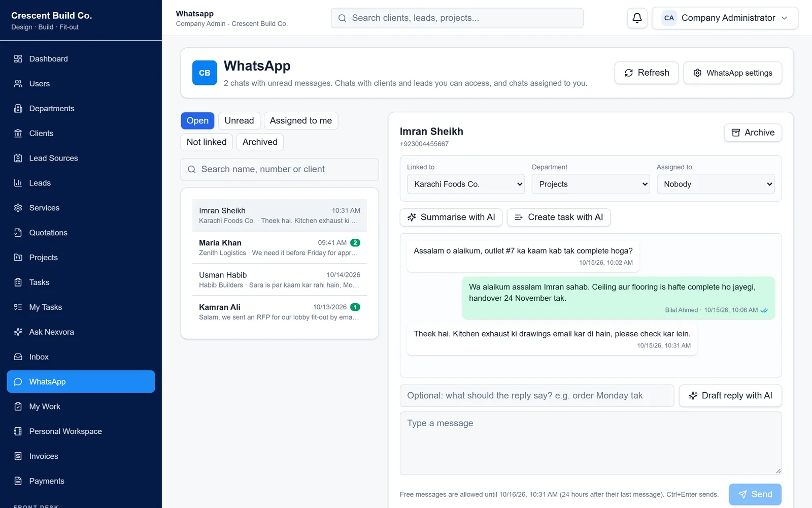Click the phone number +923004455667
The height and width of the screenshot is (508, 812).
[x=424, y=144]
